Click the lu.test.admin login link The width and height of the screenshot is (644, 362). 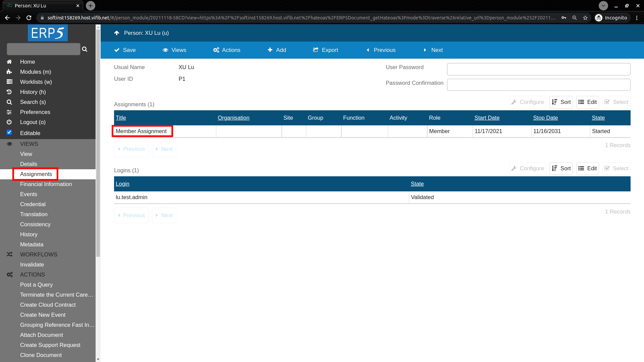[x=131, y=197]
